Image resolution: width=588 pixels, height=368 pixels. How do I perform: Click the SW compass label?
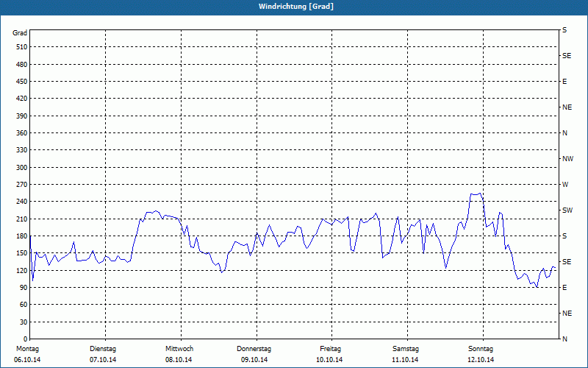(567, 210)
